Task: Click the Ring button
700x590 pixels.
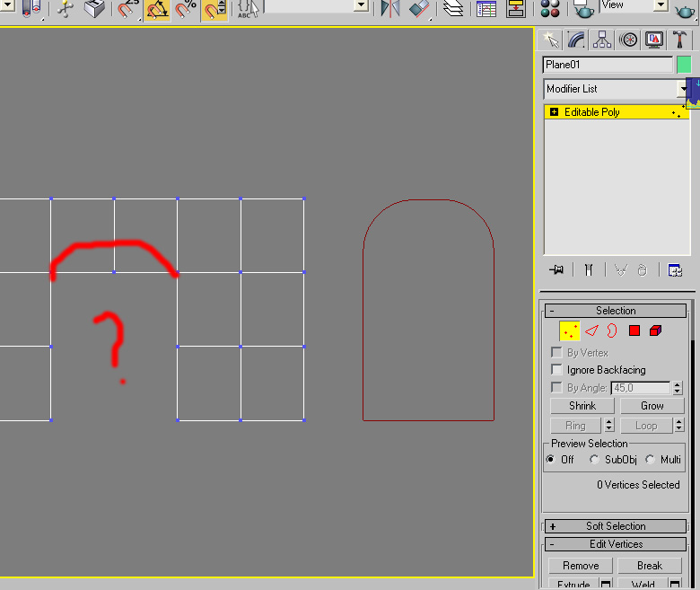Action: [576, 426]
